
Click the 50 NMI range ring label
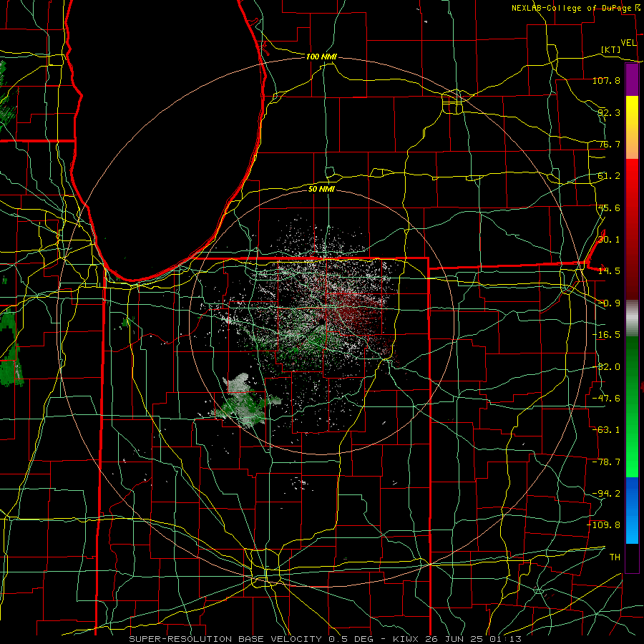click(x=321, y=190)
